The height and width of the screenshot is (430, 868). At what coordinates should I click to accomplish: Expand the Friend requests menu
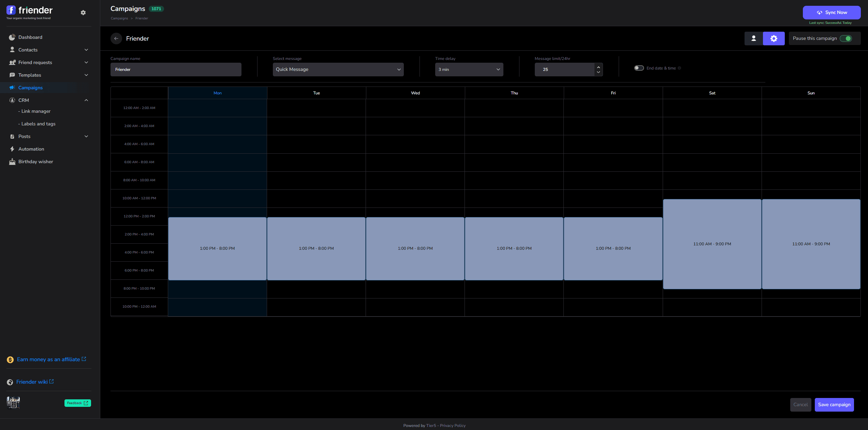86,62
